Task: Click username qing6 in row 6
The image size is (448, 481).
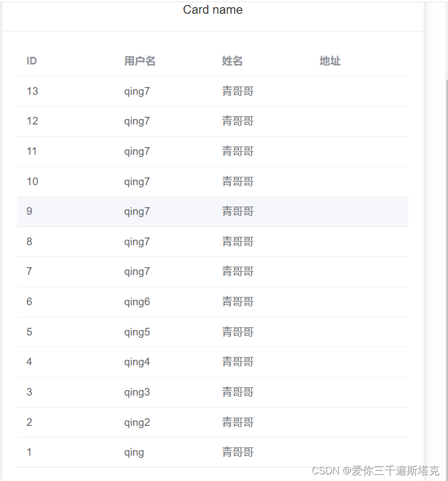Action: tap(137, 301)
